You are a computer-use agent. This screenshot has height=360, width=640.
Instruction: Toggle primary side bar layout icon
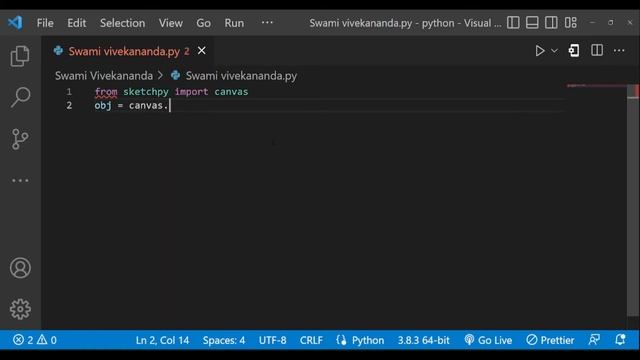(x=513, y=22)
